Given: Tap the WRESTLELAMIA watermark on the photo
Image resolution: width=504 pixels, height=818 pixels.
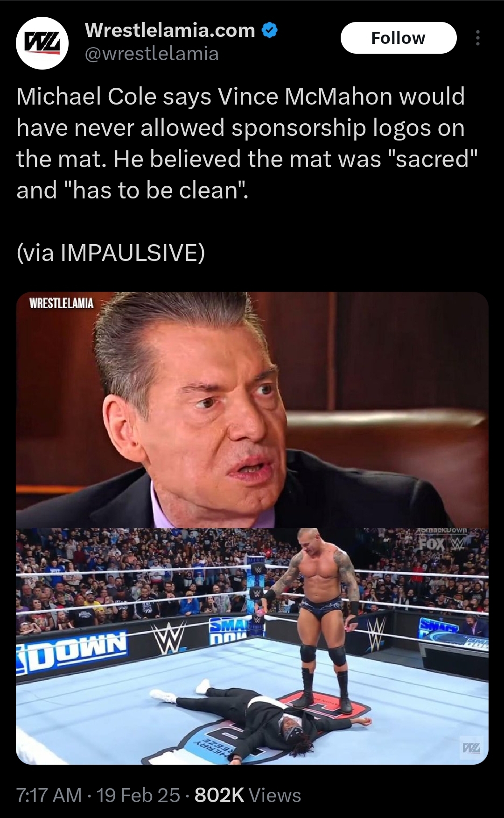Looking at the screenshot, I should (x=61, y=303).
